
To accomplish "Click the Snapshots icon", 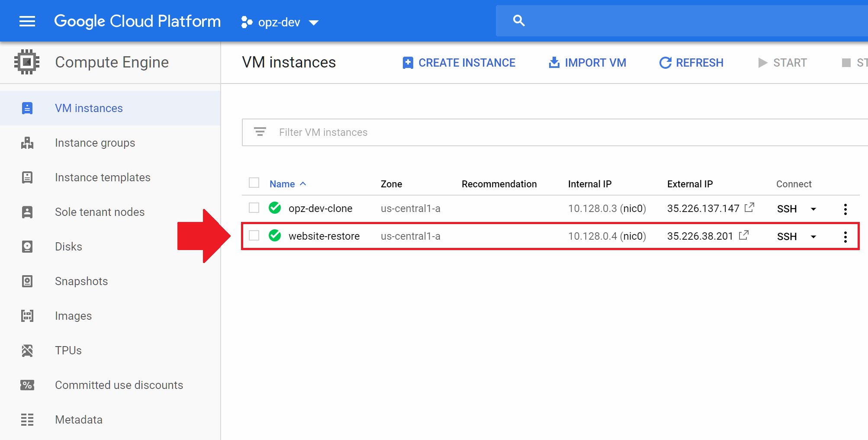I will click(27, 281).
